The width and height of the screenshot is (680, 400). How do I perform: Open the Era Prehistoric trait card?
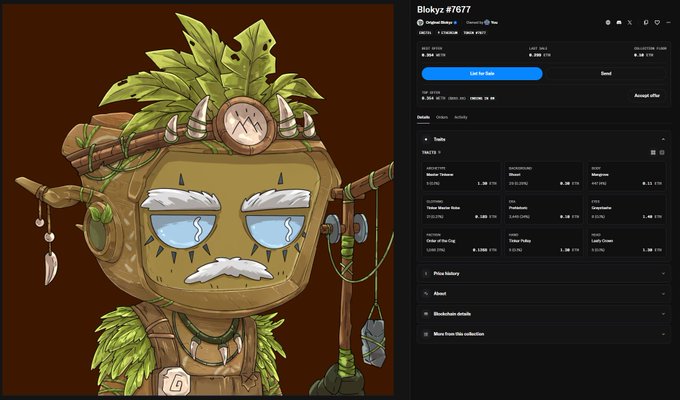click(544, 209)
